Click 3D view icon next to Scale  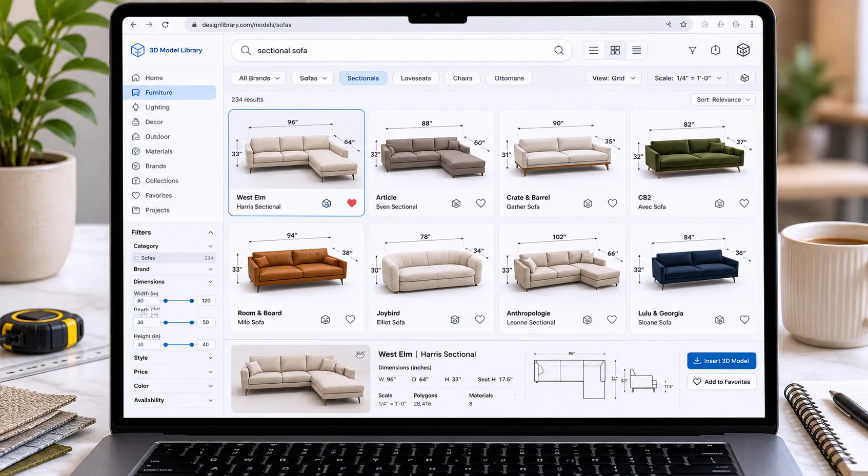745,78
